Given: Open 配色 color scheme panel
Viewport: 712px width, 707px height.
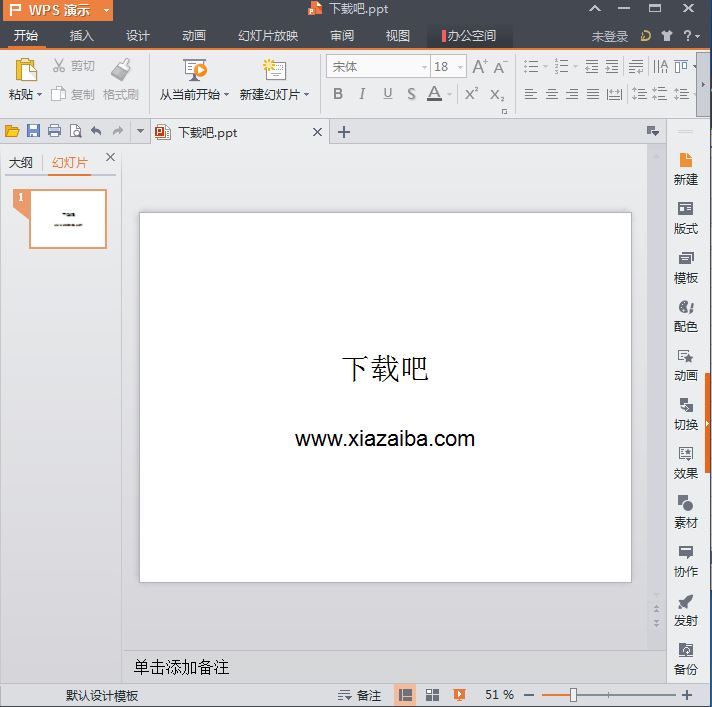Looking at the screenshot, I should pos(685,316).
